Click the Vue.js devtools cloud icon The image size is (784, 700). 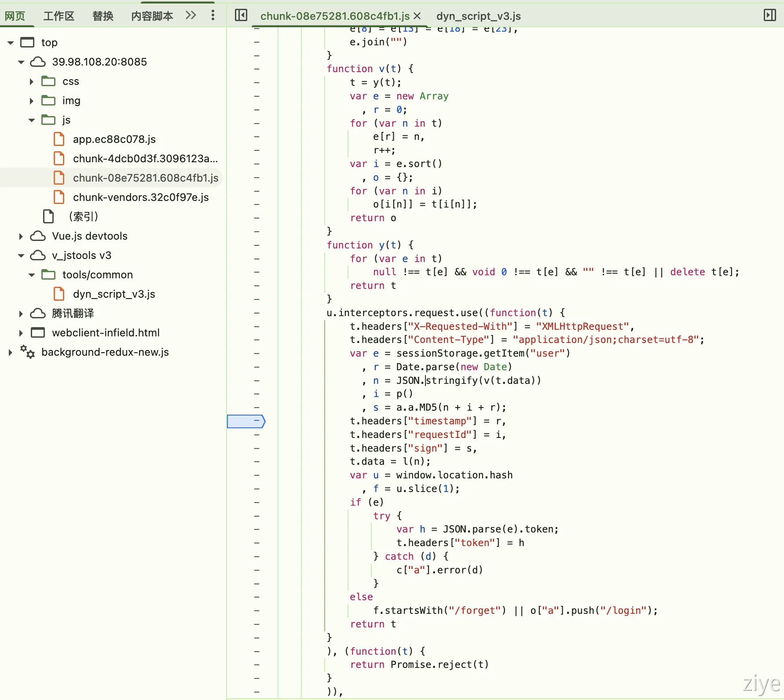(38, 236)
